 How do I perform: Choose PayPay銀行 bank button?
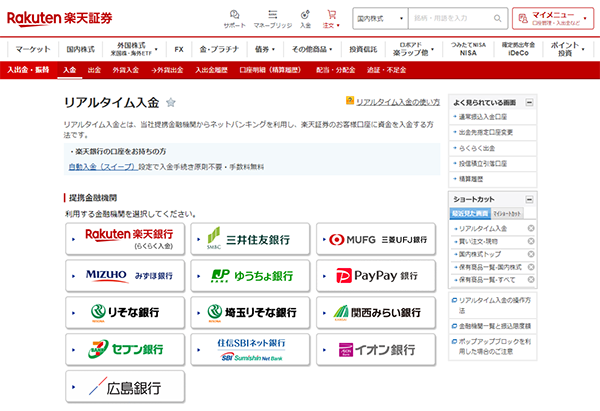tap(376, 276)
